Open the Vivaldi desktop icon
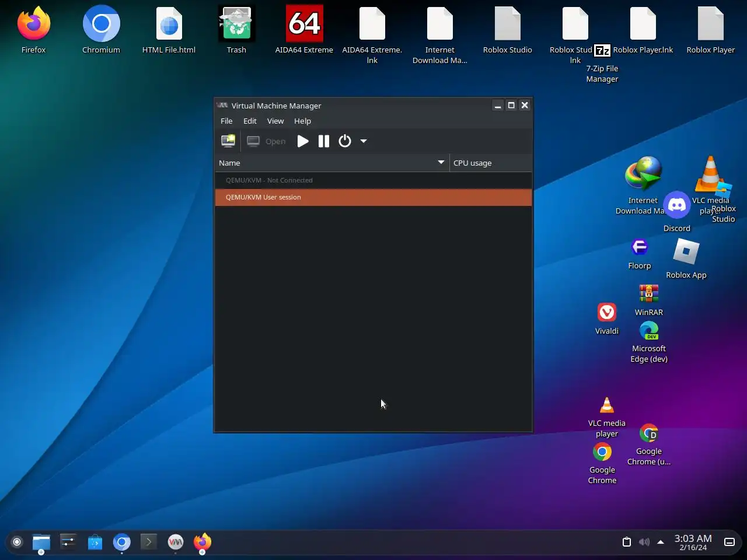 [x=607, y=312]
